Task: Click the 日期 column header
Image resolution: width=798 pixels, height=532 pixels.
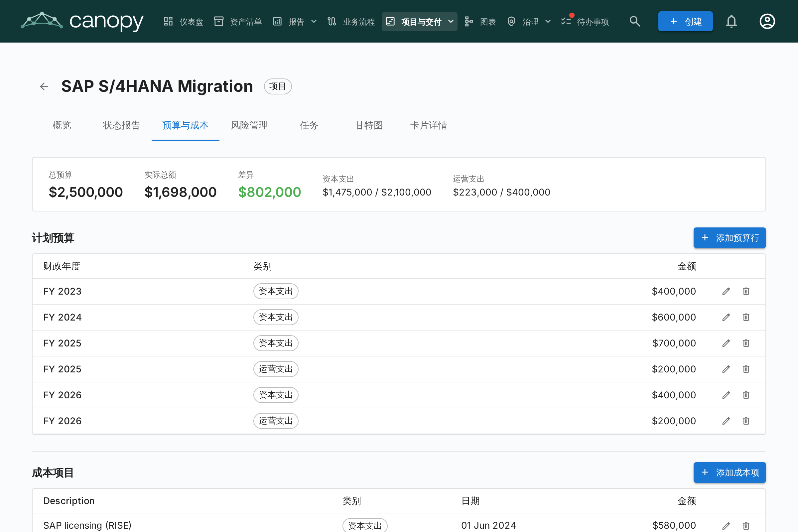Action: pyautogui.click(x=470, y=501)
